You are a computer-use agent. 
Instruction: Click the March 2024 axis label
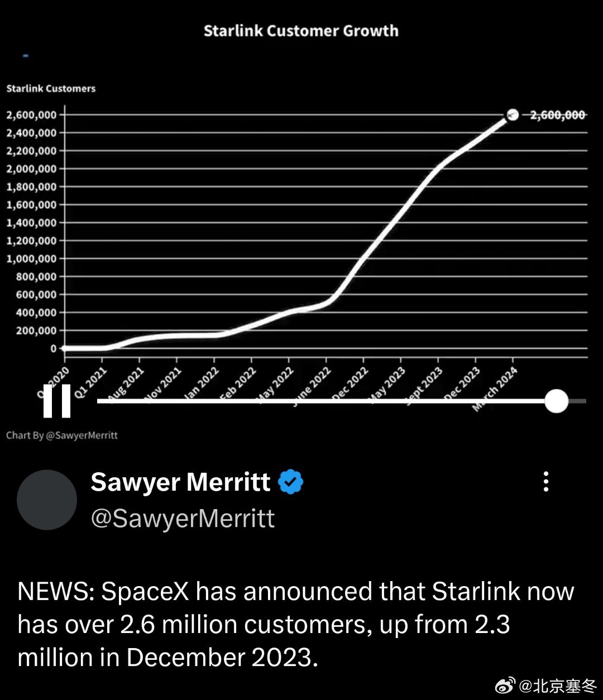pos(495,389)
